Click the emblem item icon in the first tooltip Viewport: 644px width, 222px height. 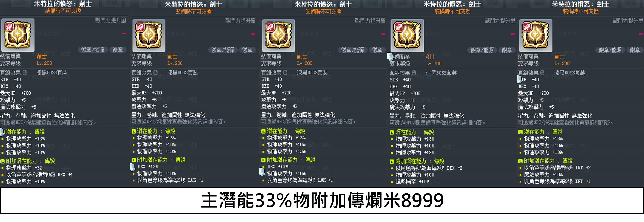[x=18, y=35]
